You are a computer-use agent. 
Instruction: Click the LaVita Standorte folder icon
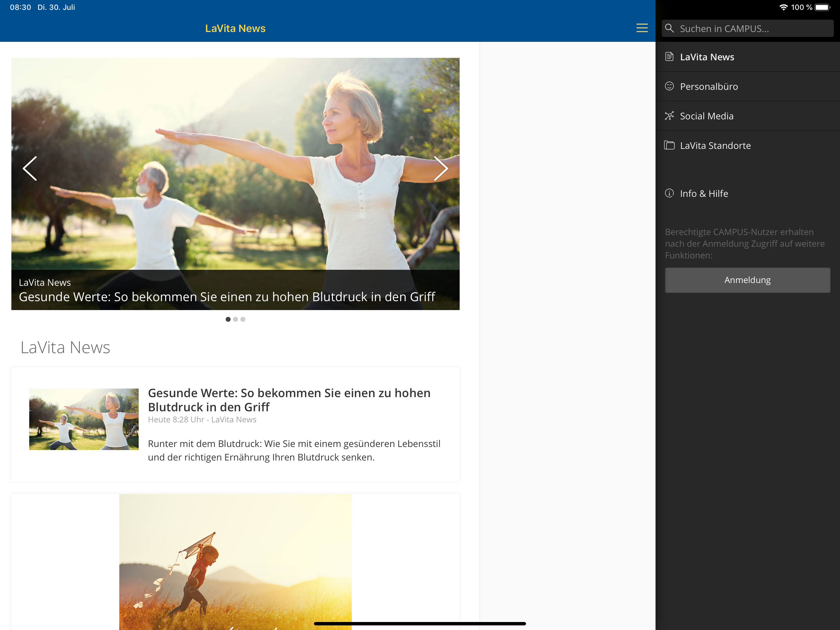(x=669, y=145)
